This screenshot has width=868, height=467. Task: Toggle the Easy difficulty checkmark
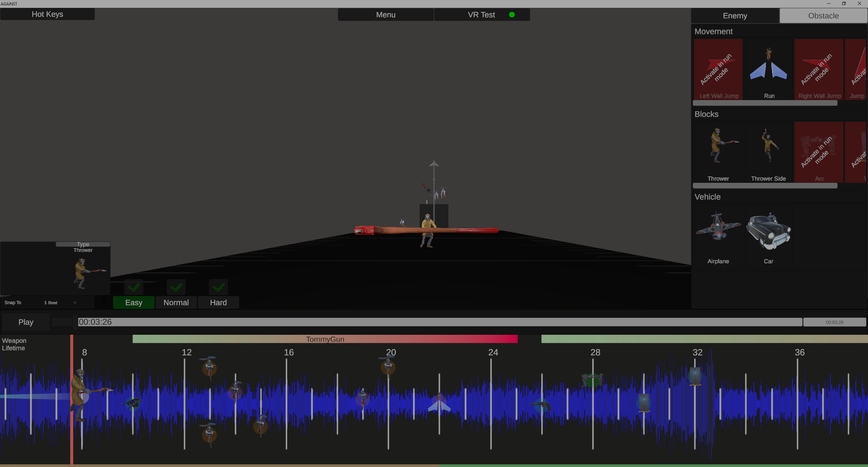(x=134, y=287)
